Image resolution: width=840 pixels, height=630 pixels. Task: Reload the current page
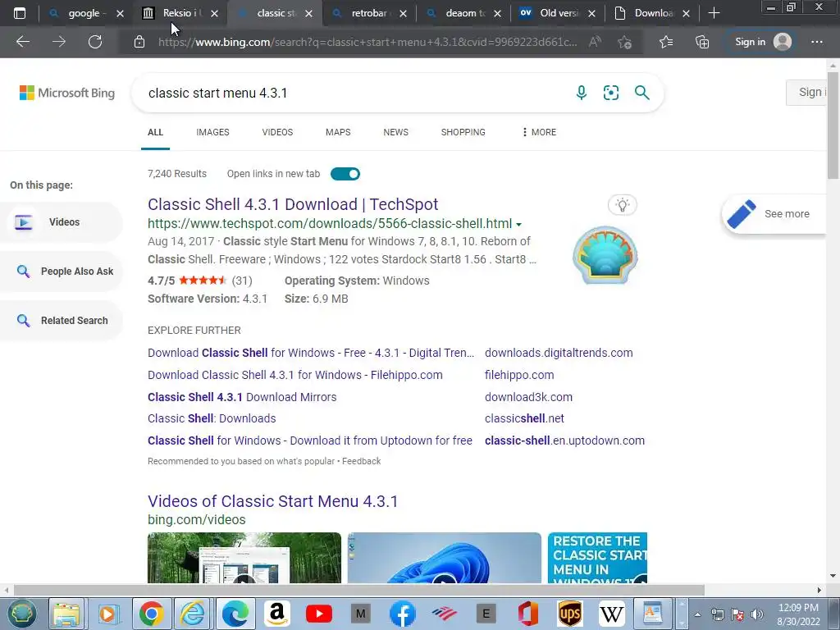point(95,42)
